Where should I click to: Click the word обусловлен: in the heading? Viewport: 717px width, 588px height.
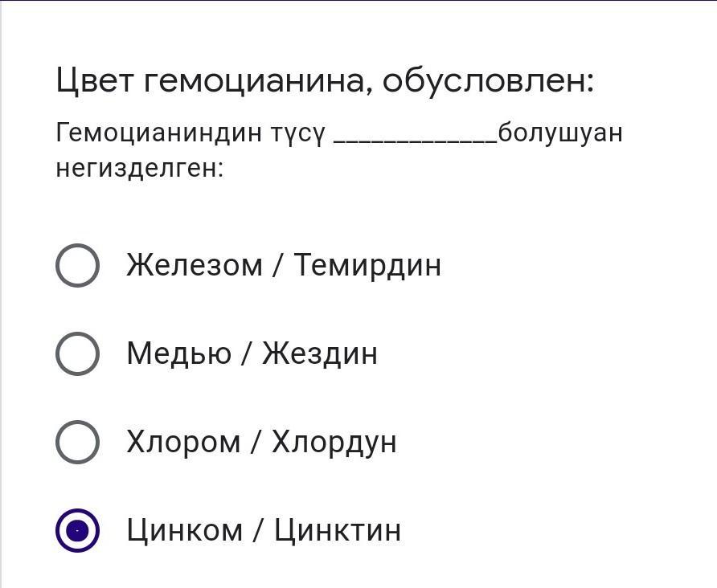tap(489, 81)
